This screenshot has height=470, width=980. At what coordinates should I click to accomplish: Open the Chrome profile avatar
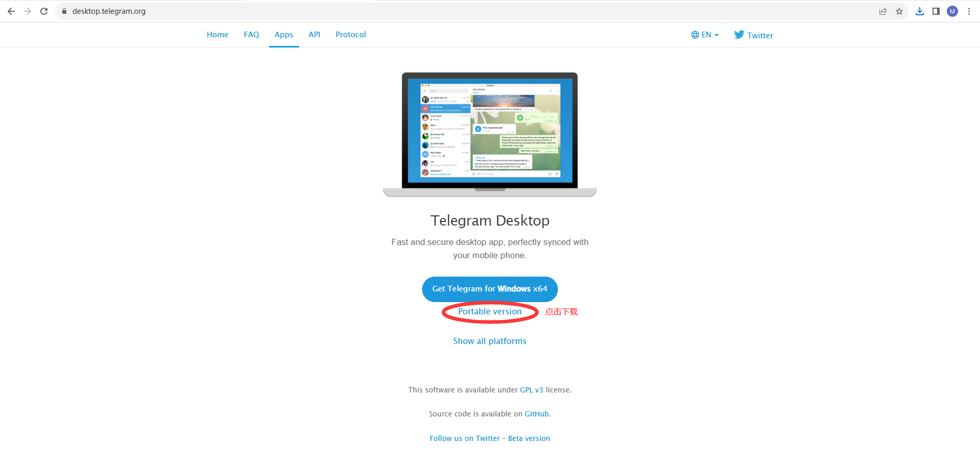[952, 11]
